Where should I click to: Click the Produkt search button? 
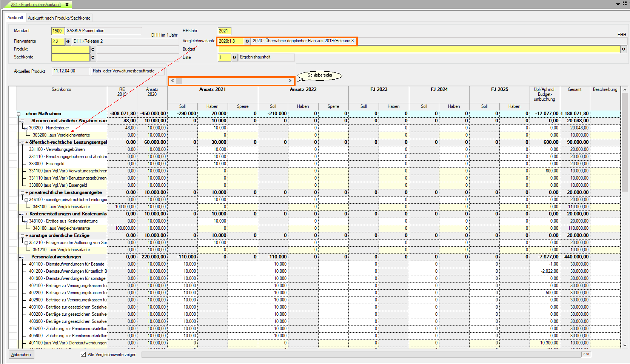[x=93, y=49]
